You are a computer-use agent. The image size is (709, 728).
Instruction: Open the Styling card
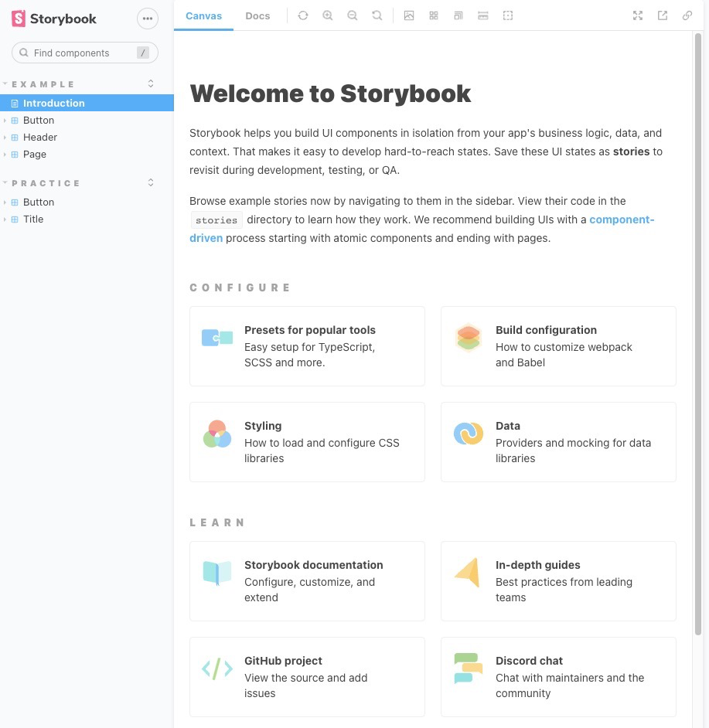307,442
